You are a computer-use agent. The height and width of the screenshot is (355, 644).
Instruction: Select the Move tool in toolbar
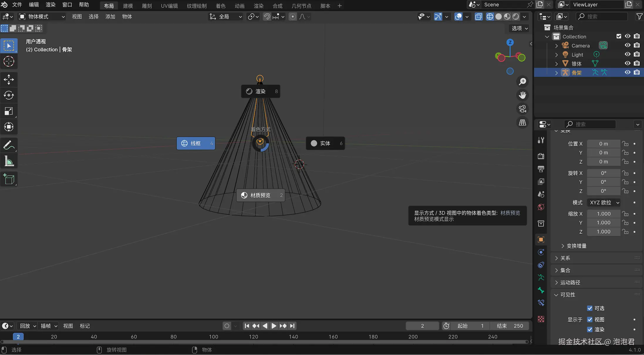pos(9,79)
